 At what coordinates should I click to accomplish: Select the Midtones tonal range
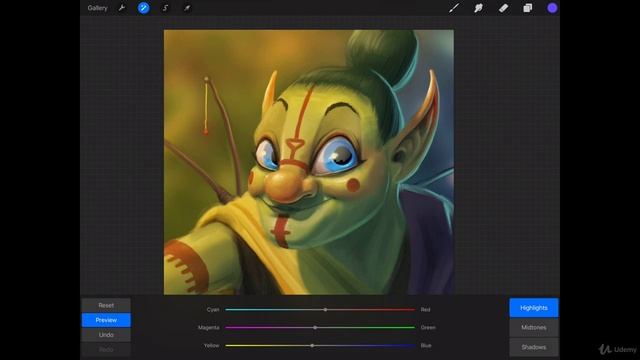point(533,327)
